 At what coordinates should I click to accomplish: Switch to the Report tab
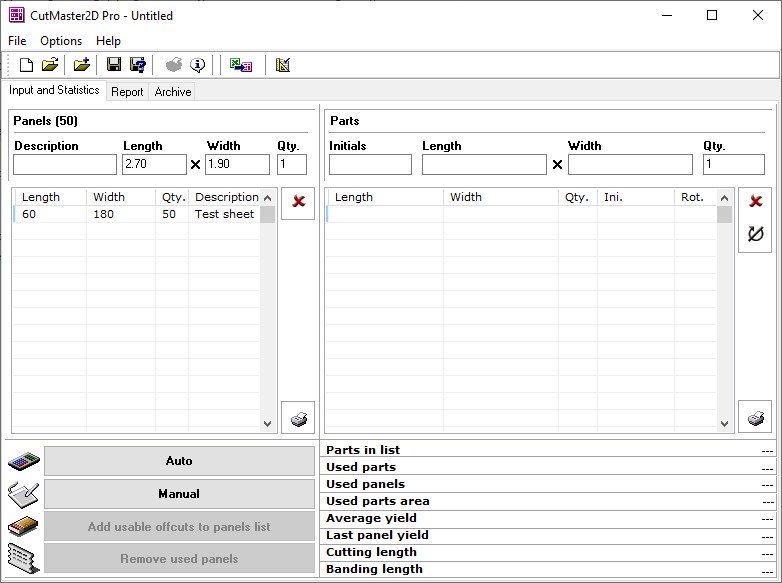[x=127, y=92]
